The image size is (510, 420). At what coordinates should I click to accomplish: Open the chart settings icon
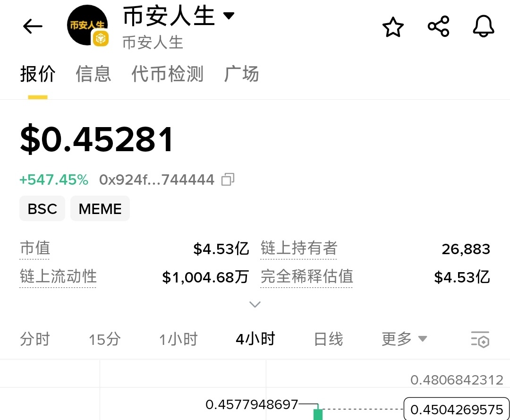(480, 339)
